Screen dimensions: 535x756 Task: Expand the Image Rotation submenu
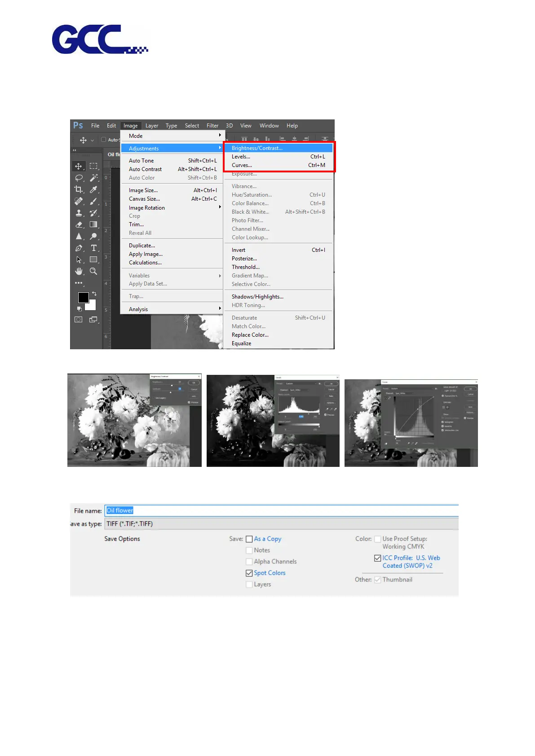pos(172,208)
